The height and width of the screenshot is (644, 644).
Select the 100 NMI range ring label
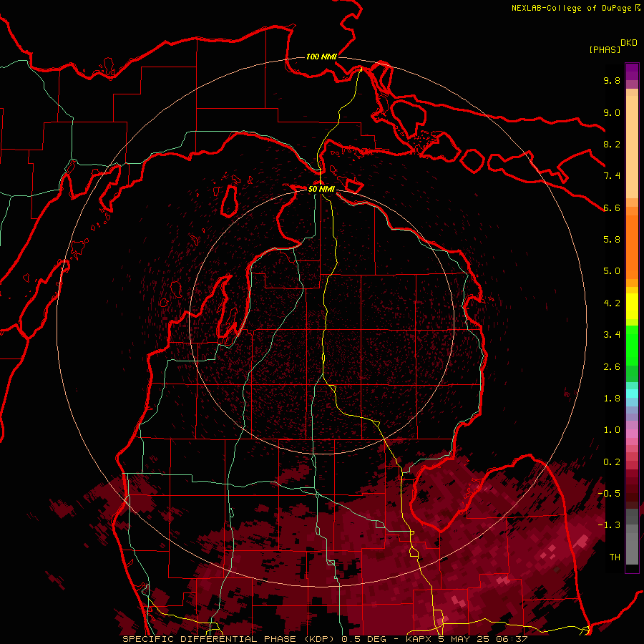(x=321, y=57)
